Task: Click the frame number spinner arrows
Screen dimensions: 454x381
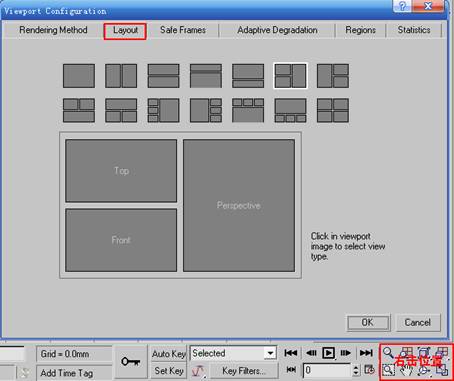Action: [356, 370]
